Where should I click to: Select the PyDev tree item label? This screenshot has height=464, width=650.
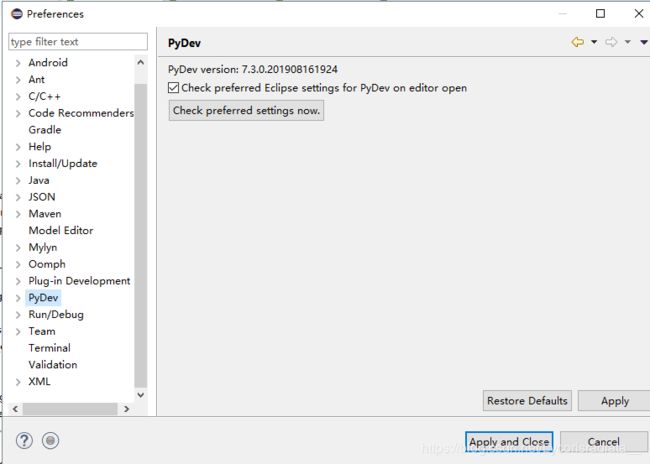click(43, 298)
